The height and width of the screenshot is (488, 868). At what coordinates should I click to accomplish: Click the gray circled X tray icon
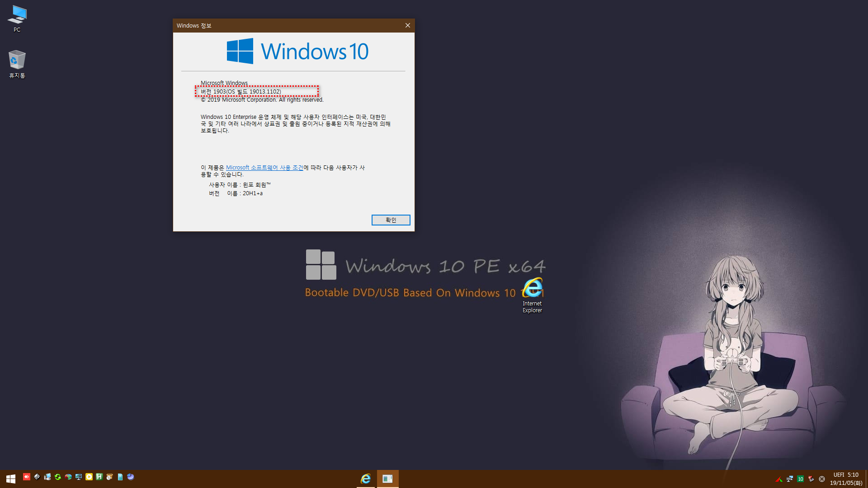[822, 479]
